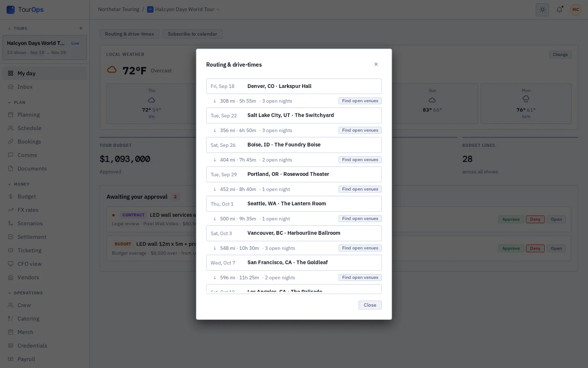Click the Subscribe to calendar button

192,34
